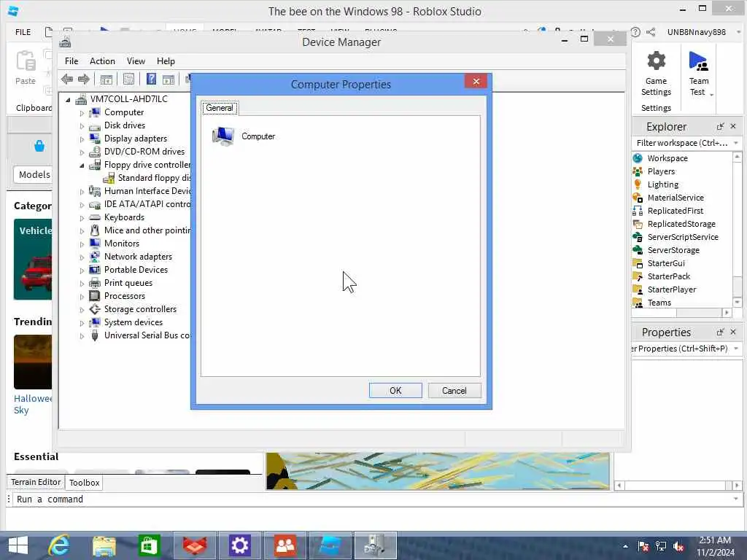Open the Windows Store taskbar icon
Screen dimensions: 747x560
point(149,545)
